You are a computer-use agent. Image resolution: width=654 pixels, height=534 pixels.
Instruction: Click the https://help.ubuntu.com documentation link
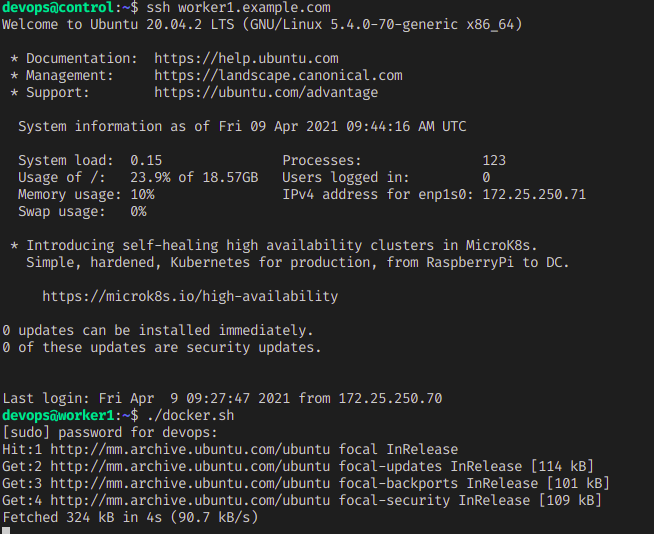pyautogui.click(x=246, y=58)
